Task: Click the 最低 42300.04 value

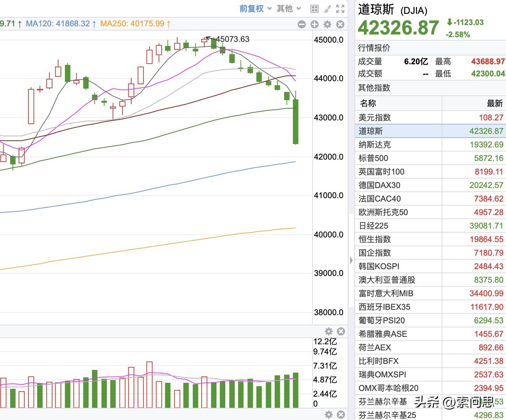Action: point(488,74)
